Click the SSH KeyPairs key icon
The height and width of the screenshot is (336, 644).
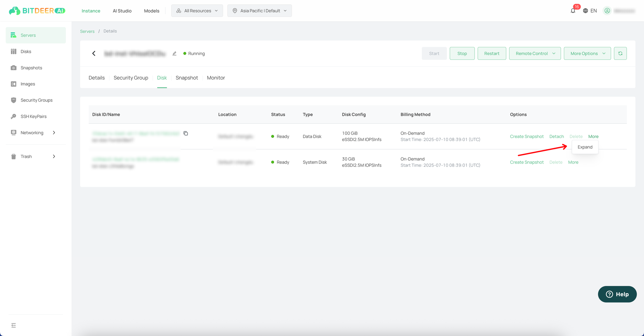click(14, 117)
